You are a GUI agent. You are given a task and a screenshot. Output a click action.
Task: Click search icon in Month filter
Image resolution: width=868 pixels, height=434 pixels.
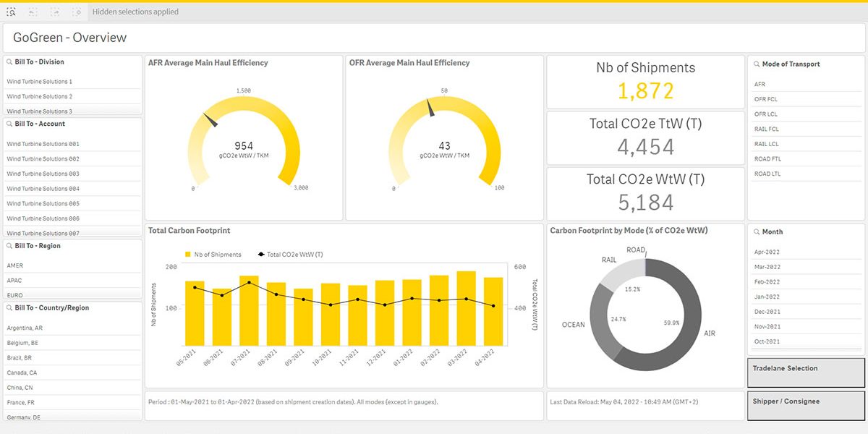(756, 232)
